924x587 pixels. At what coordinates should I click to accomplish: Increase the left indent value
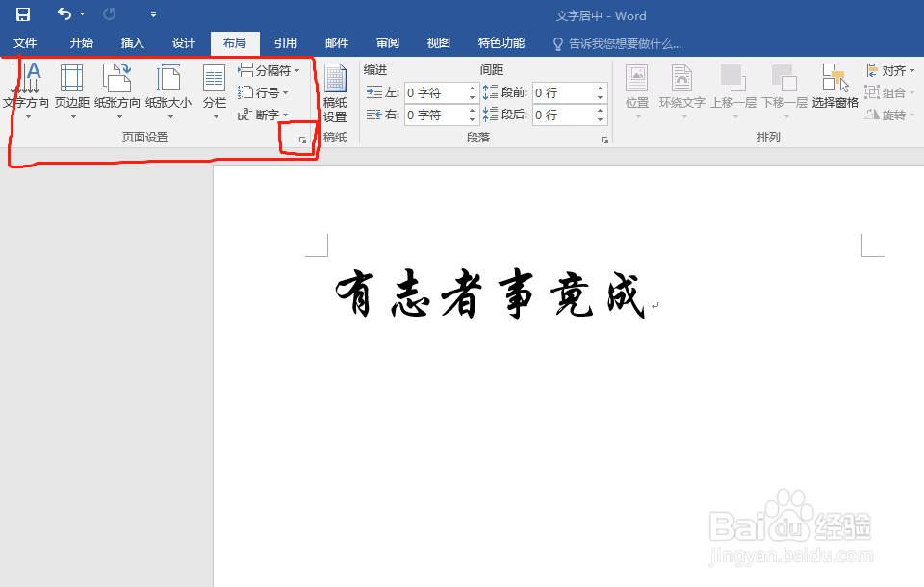point(472,89)
